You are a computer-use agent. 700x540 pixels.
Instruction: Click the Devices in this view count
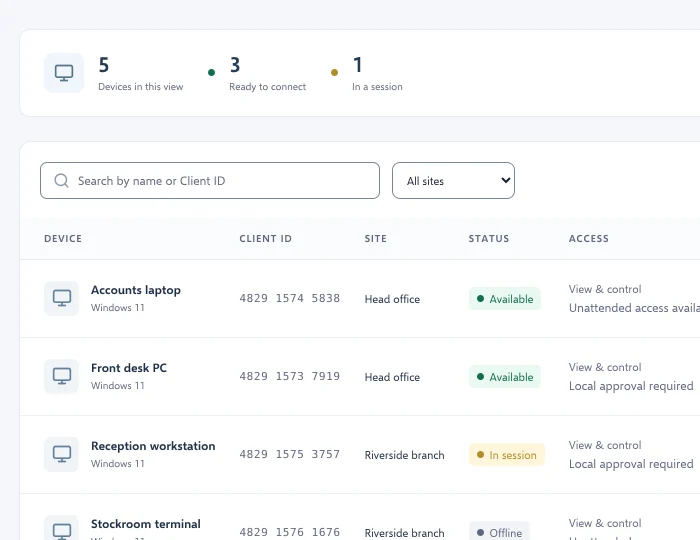coord(104,65)
